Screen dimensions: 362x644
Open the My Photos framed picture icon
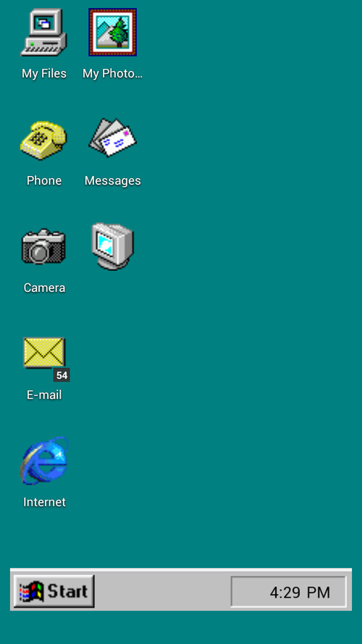[112, 33]
